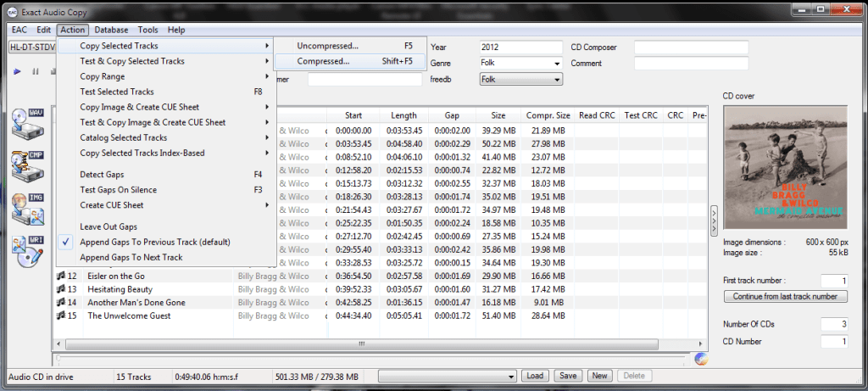Click the Save profile button
Image resolution: width=868 pixels, height=391 pixels.
pos(568,376)
